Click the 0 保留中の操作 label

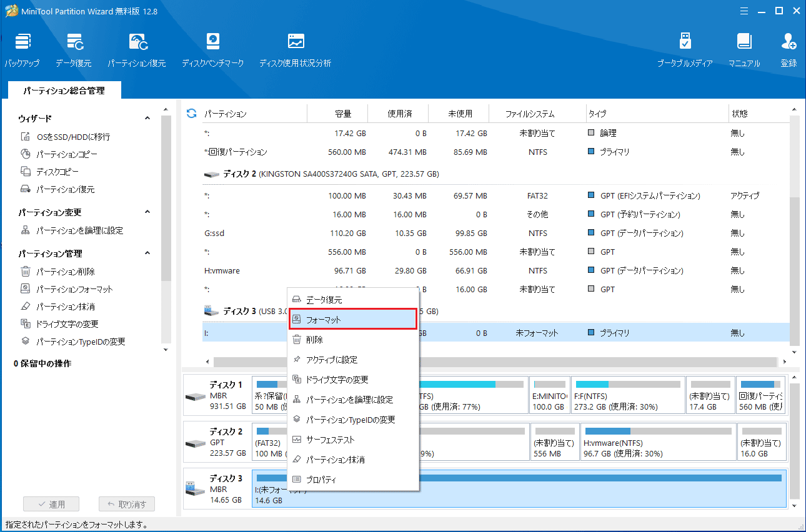pos(42,363)
